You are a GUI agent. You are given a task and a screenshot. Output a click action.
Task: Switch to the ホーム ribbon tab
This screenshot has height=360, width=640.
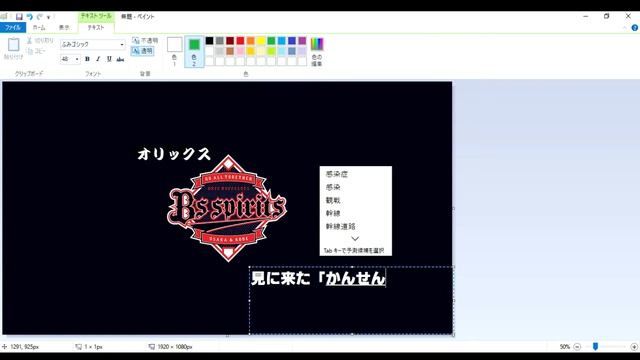pos(39,27)
